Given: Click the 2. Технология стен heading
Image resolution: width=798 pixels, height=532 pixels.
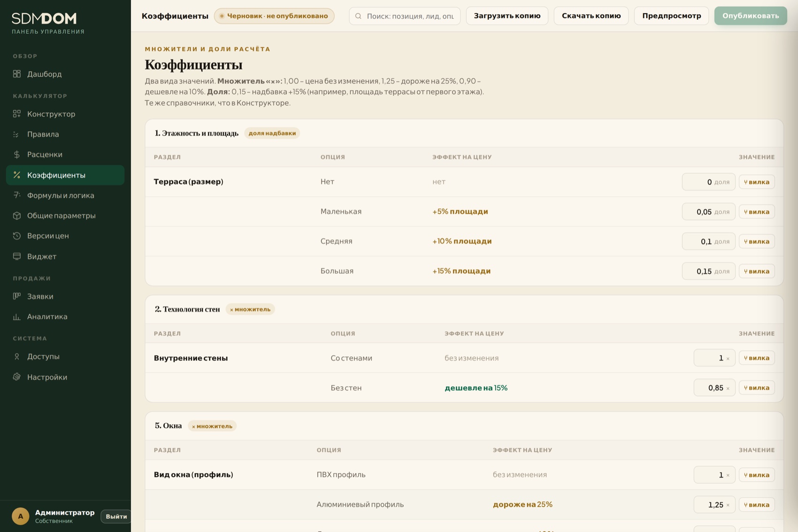Looking at the screenshot, I should coord(187,309).
